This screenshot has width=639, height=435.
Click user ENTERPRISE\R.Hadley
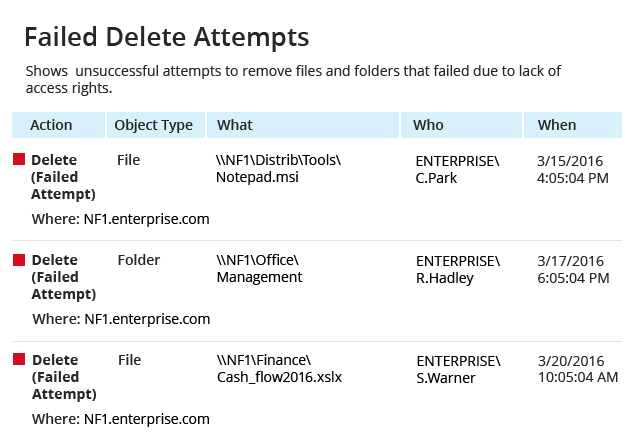458,269
